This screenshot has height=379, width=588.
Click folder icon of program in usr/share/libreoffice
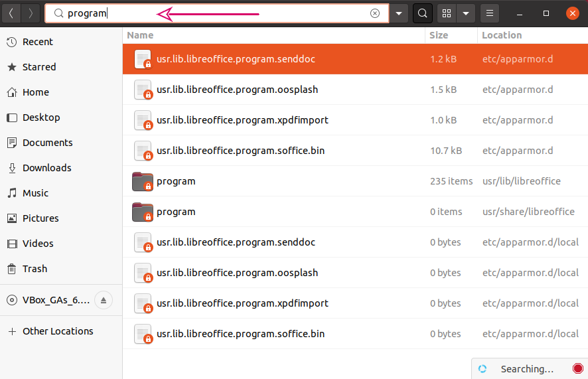tap(143, 212)
